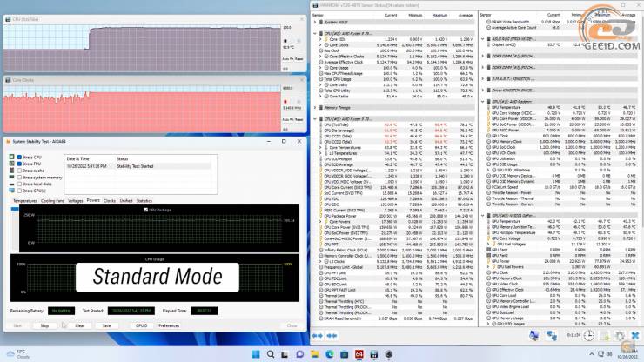
Task: Switch to HWiNFO taskbar icon
Action: pos(373,354)
